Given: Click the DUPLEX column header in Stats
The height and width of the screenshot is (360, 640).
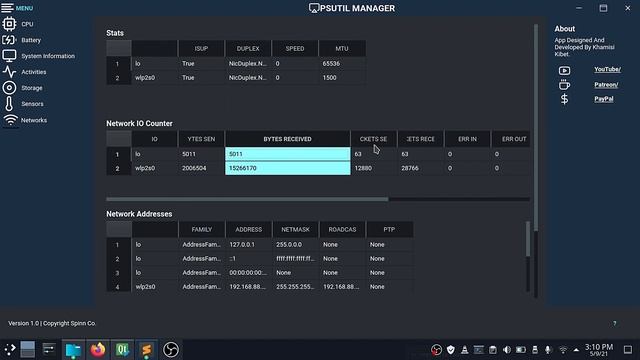Looking at the screenshot, I should pos(248,48).
